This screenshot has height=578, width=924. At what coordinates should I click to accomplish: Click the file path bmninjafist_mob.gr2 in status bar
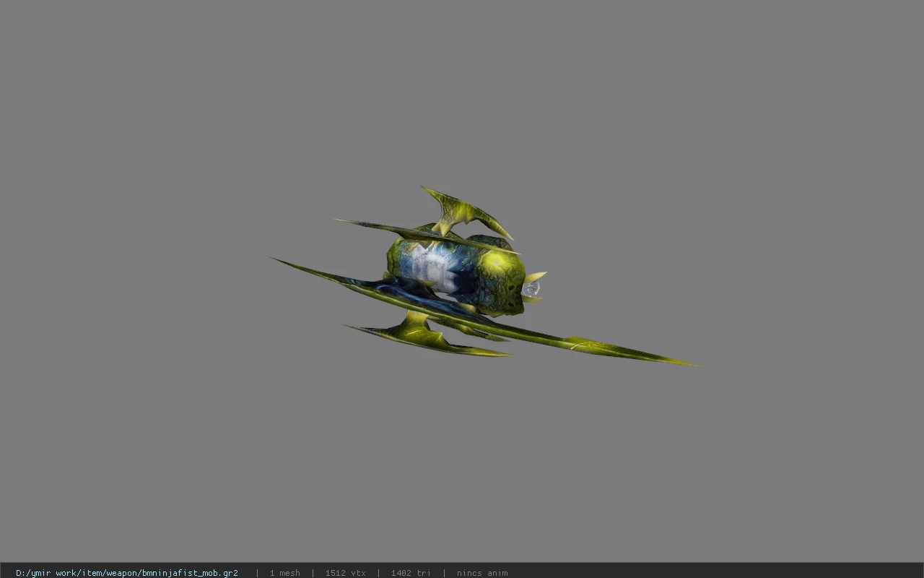(x=127, y=573)
